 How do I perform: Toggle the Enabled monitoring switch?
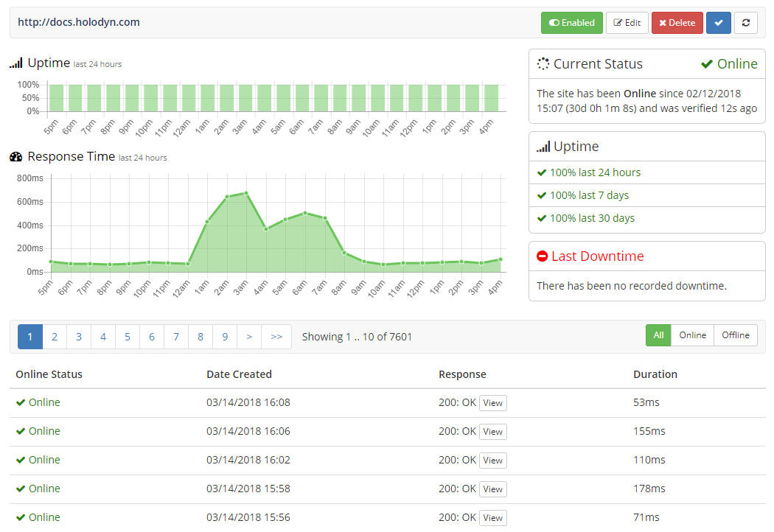[x=572, y=23]
